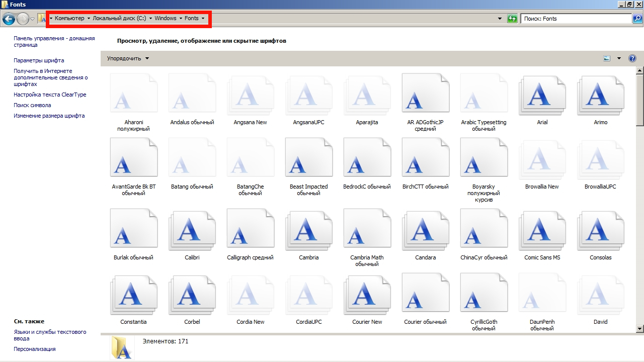
Task: Select the Calligraph средний font icon
Action: pyautogui.click(x=250, y=228)
